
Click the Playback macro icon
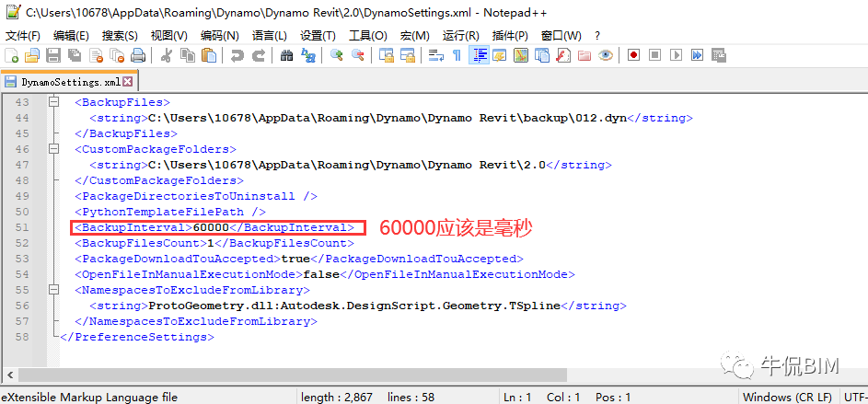click(x=676, y=55)
